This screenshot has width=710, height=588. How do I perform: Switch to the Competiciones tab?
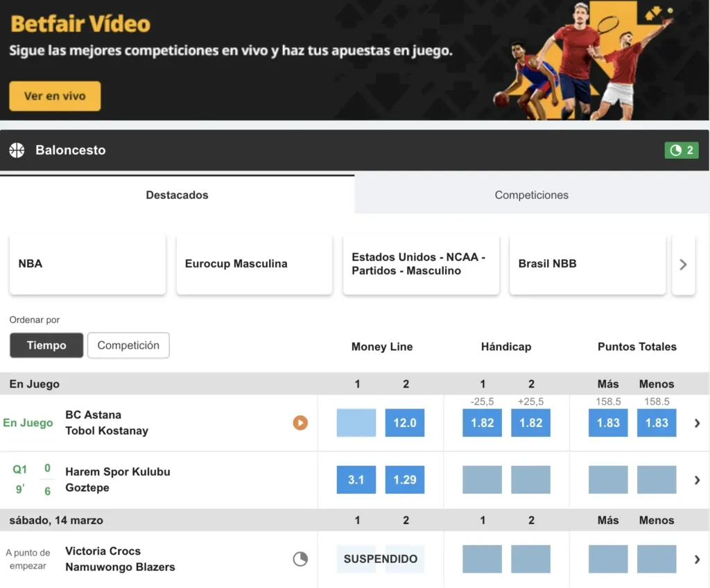coord(532,196)
